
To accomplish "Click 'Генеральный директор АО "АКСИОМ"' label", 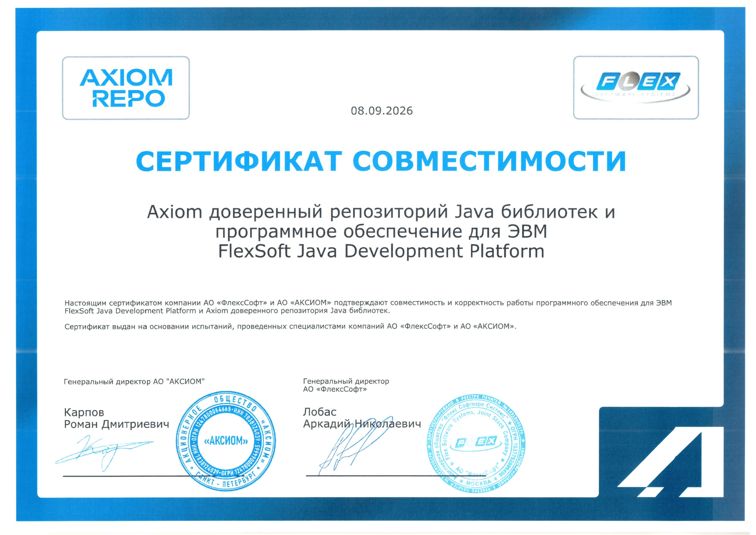I will tap(134, 381).
